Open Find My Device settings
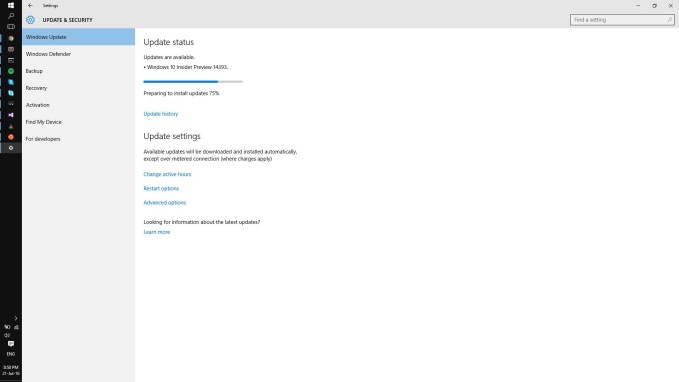Screen dimensions: 679x382 tap(78, 122)
